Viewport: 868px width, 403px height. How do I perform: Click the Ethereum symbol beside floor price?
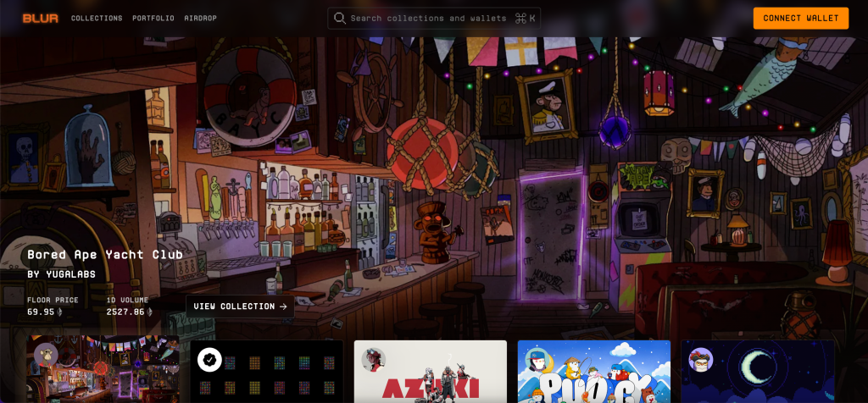coord(59,312)
